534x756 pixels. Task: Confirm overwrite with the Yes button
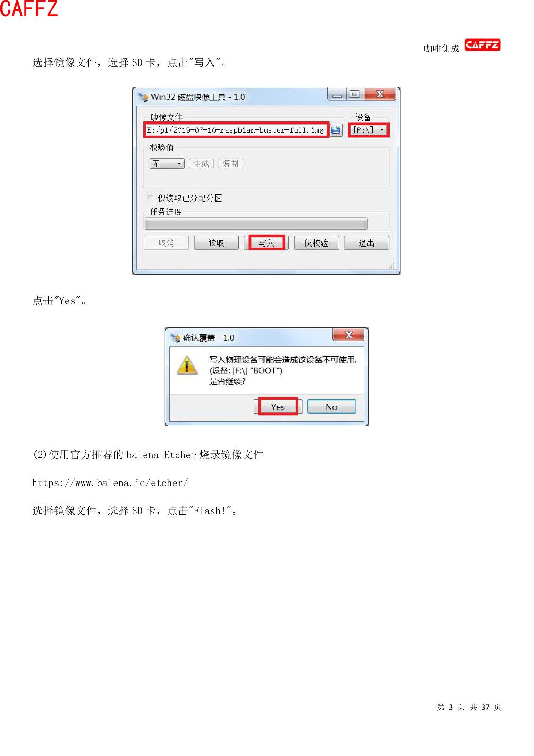tap(278, 407)
